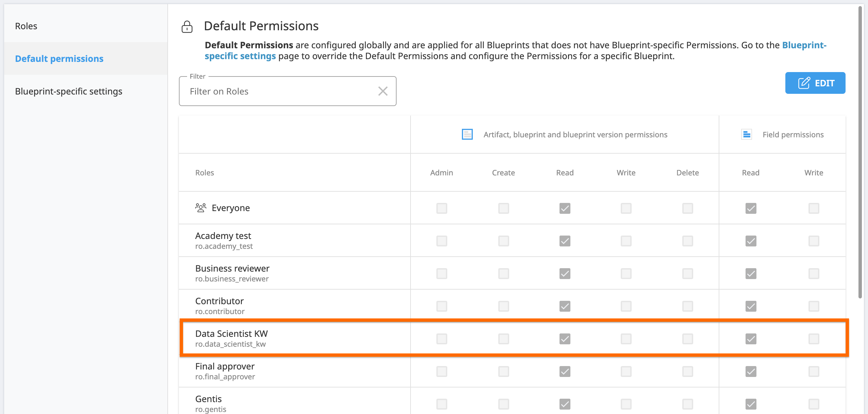Screen dimensions: 868x414
Task: Toggle Business reviewer artifact Write checkbox
Action: 626,274
